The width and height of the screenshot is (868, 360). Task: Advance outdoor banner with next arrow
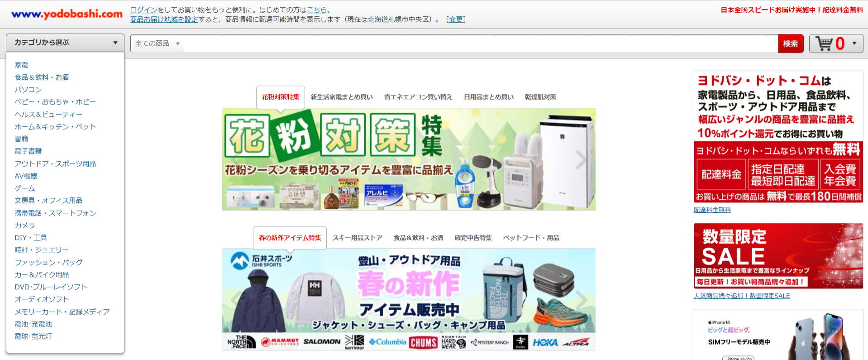point(581,299)
